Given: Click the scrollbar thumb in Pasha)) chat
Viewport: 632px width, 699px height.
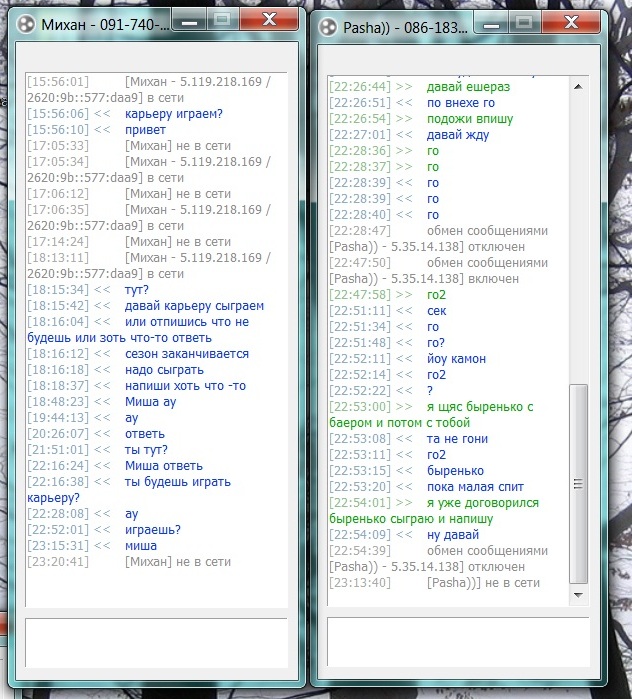Looking at the screenshot, I should point(578,484).
